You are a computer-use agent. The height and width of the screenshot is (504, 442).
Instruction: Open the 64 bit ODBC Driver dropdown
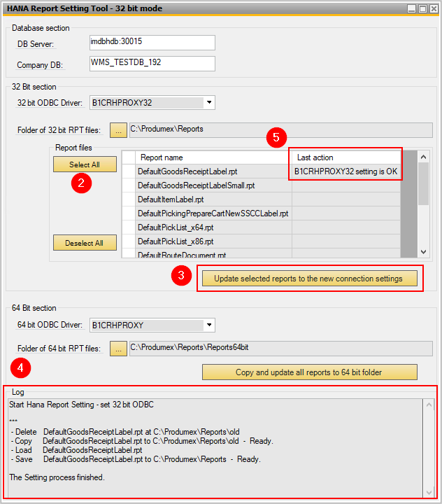coord(208,325)
